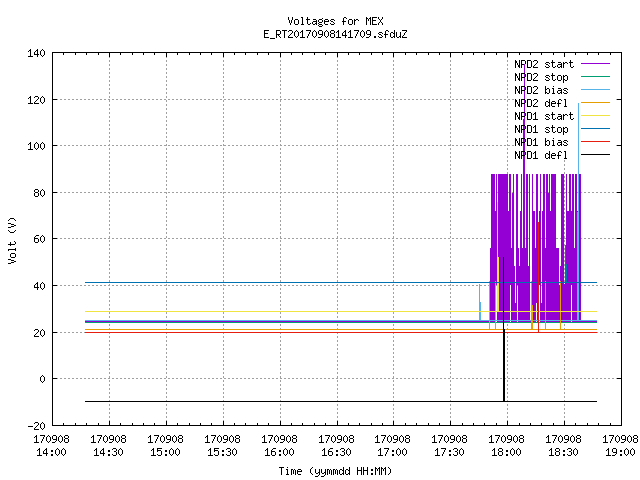Click the file name E_RT20170908141709.sfduZ
Image resolution: width=640 pixels, height=480 pixels.
[335, 34]
